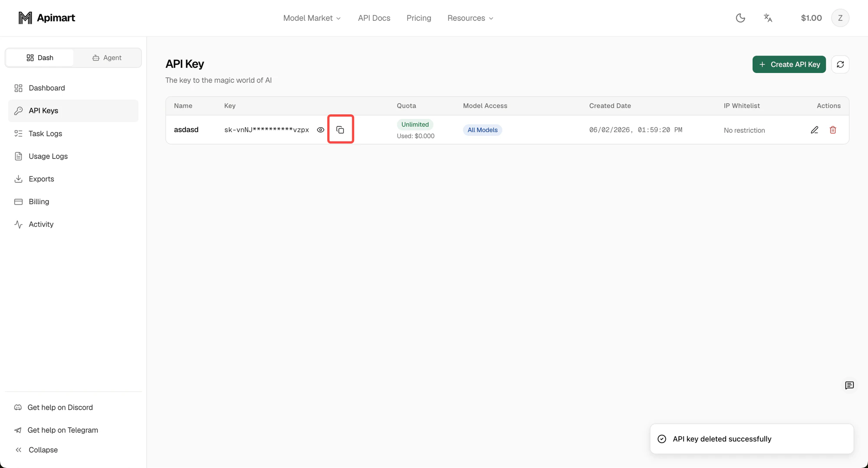Open Billing in the sidebar
Viewport: 868px width, 468px height.
[73, 201]
